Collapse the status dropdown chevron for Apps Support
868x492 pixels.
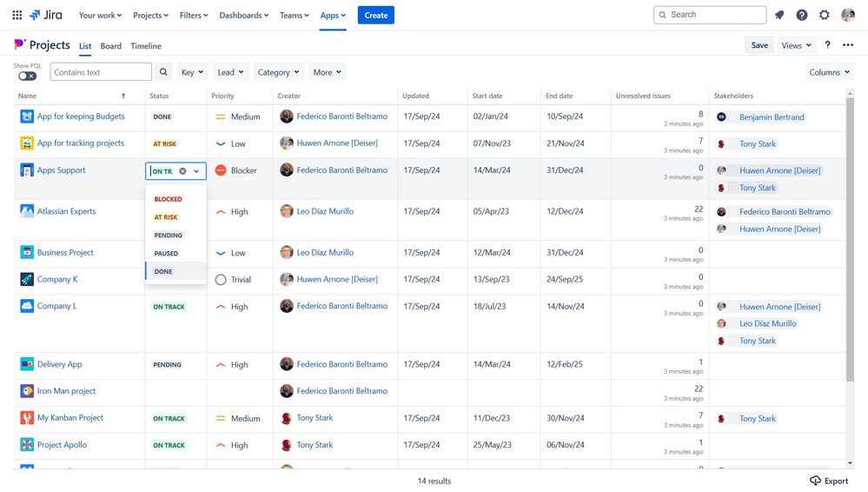196,171
